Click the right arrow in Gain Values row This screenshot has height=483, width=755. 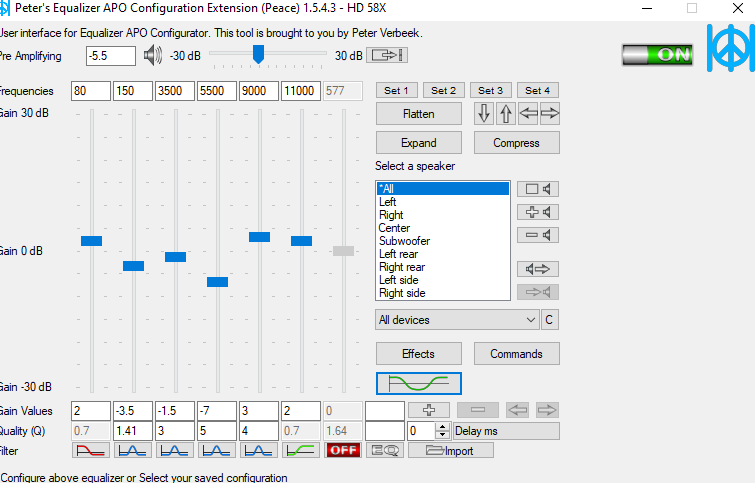click(x=547, y=410)
